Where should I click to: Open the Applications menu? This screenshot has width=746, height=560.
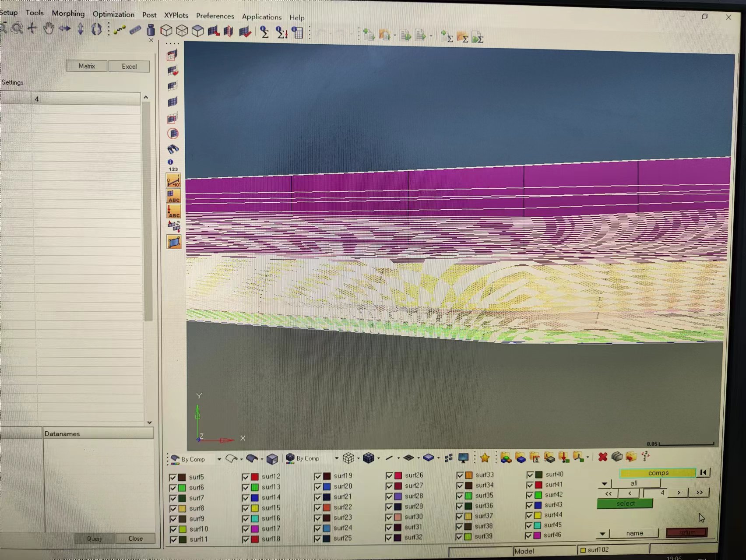click(x=262, y=17)
